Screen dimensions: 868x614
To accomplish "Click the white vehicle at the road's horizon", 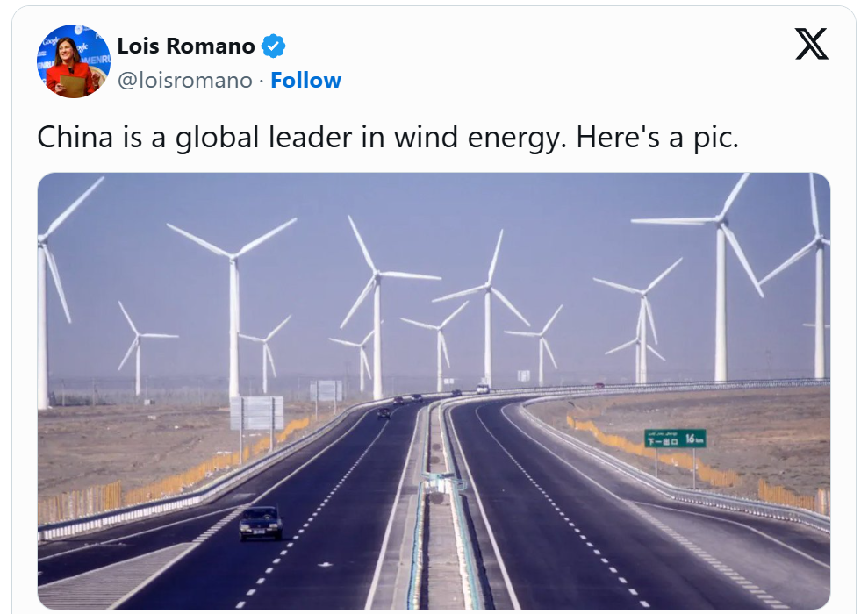I will pos(482,388).
